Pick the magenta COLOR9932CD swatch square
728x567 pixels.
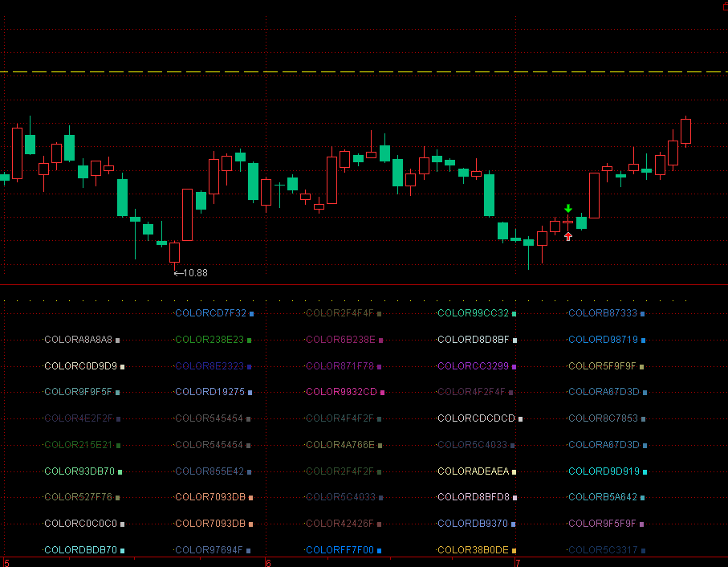click(x=383, y=393)
